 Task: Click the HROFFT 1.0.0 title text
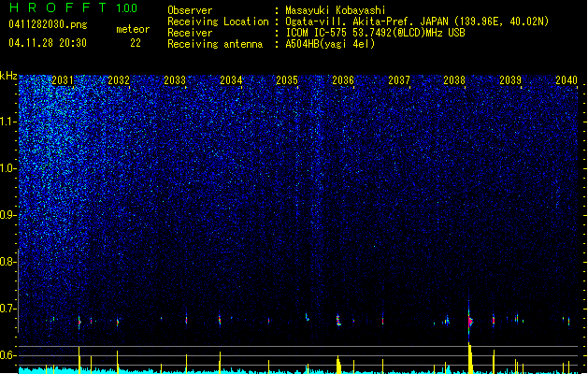[73, 7]
